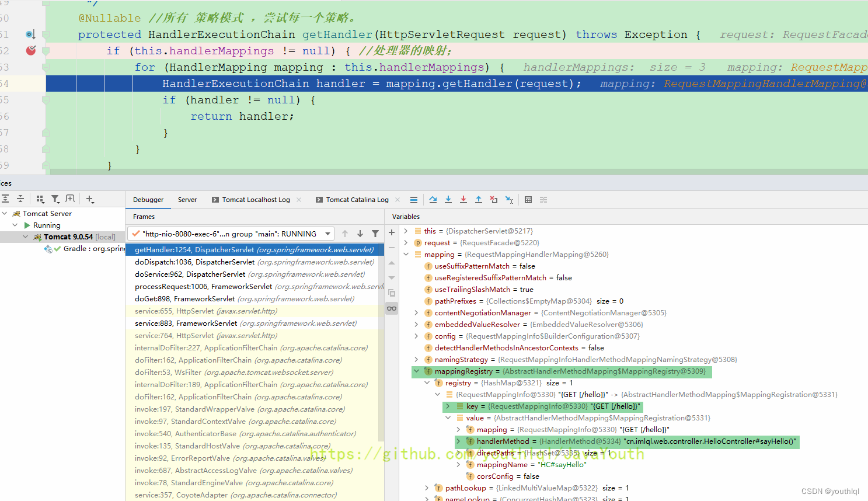868x501 pixels.
Task: Click fold marker on line 53 gutter
Action: pyautogui.click(x=46, y=67)
